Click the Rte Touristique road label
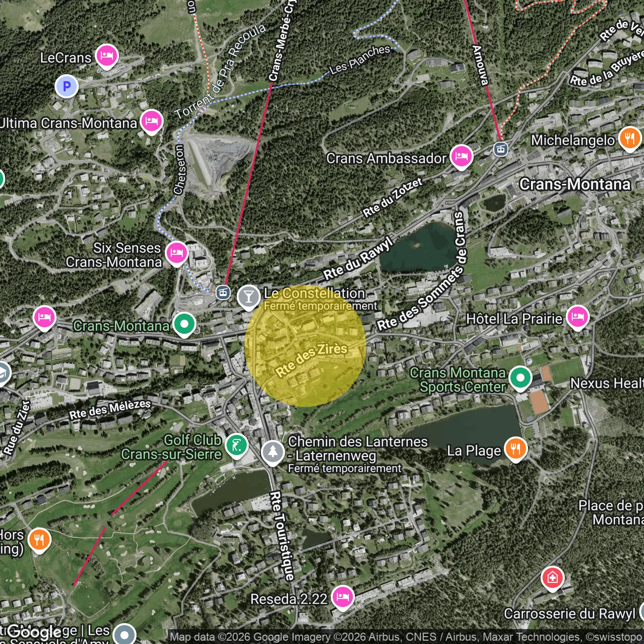 point(282,535)
